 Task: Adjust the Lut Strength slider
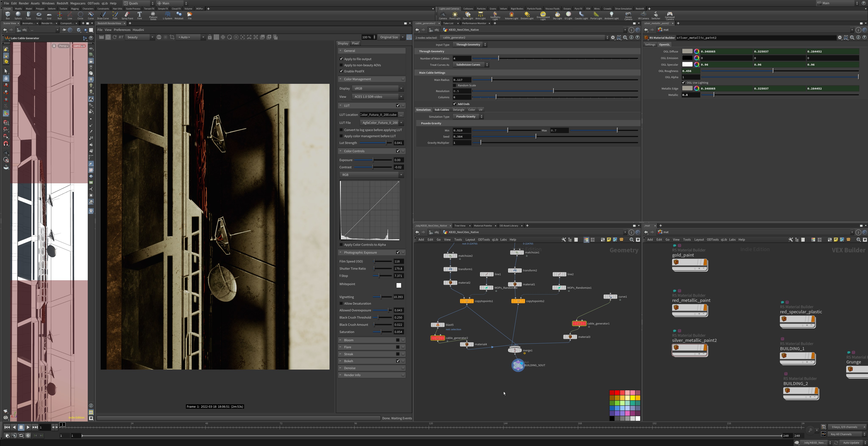pyautogui.click(x=376, y=143)
